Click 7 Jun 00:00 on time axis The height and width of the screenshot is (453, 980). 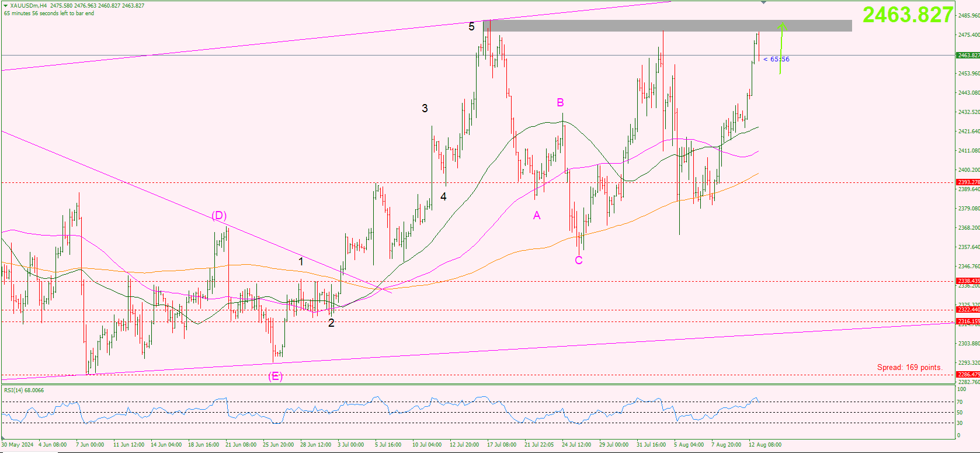pyautogui.click(x=90, y=445)
